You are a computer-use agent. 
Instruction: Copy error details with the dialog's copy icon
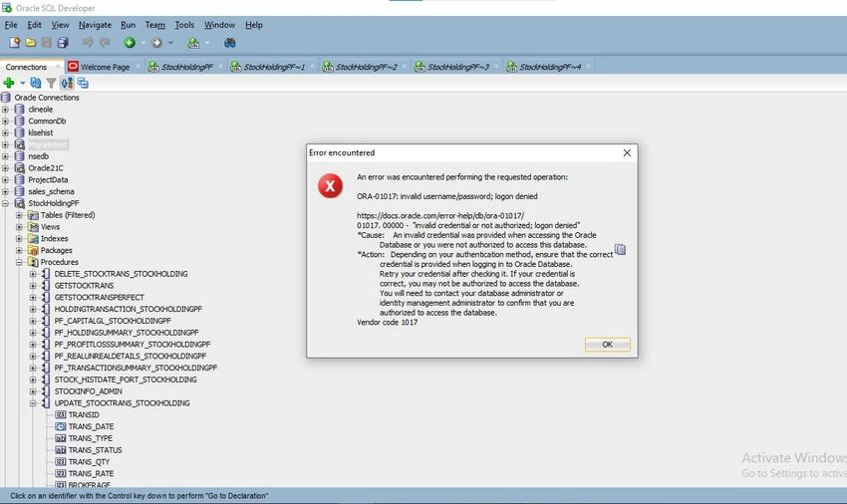pyautogui.click(x=620, y=249)
